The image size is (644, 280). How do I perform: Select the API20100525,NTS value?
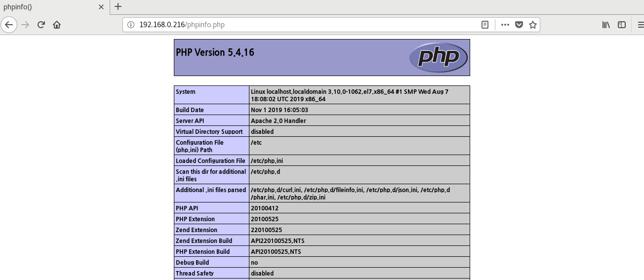tap(276, 252)
